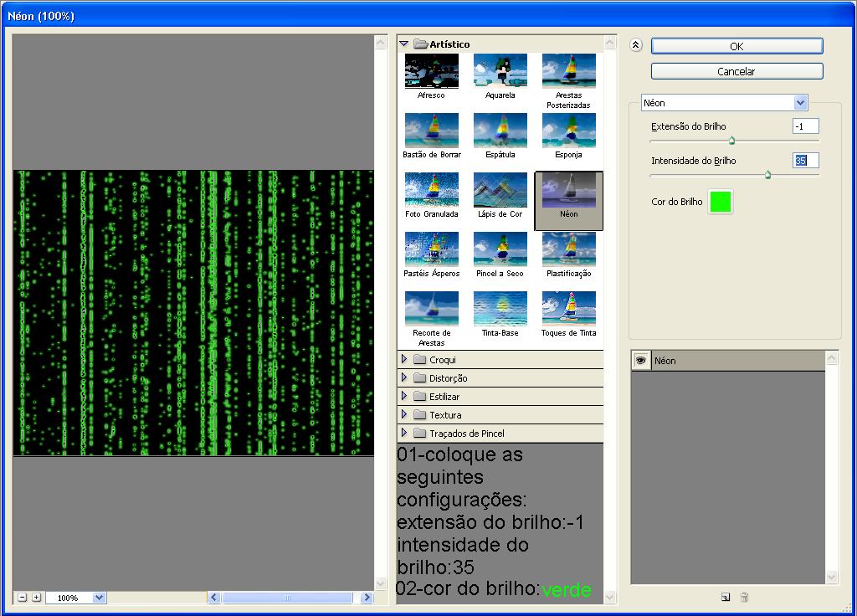Choose the Foto Granulada filter

(x=430, y=191)
